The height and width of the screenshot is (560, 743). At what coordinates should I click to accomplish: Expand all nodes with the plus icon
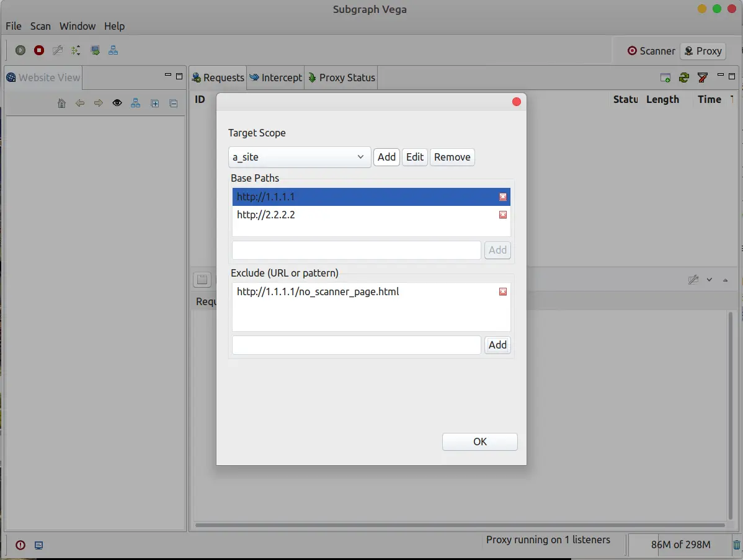[x=155, y=104]
